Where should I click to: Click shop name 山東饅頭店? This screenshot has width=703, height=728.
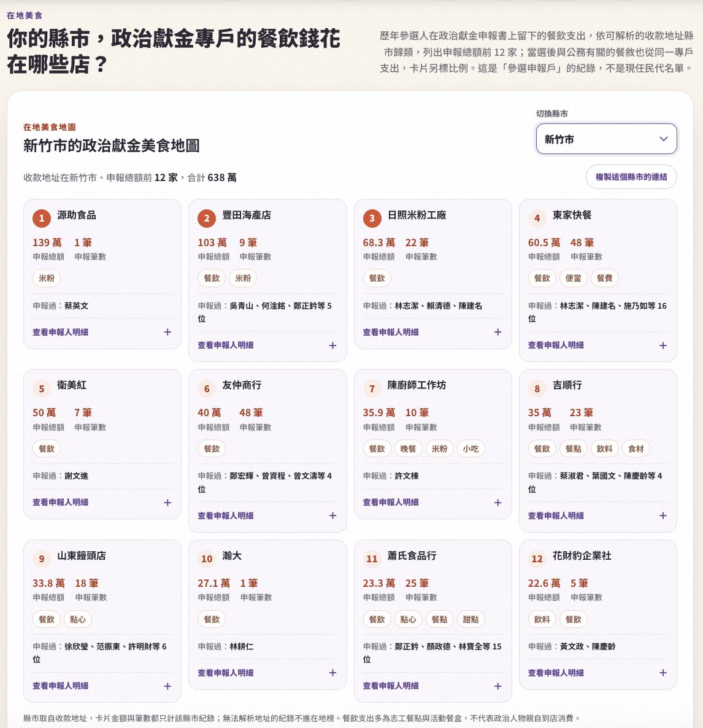pos(82,556)
